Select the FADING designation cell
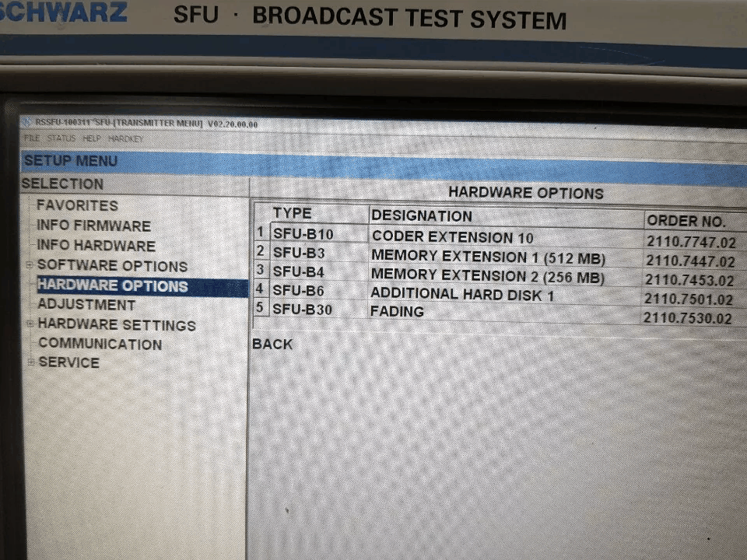This screenshot has width=747, height=560. point(504,312)
